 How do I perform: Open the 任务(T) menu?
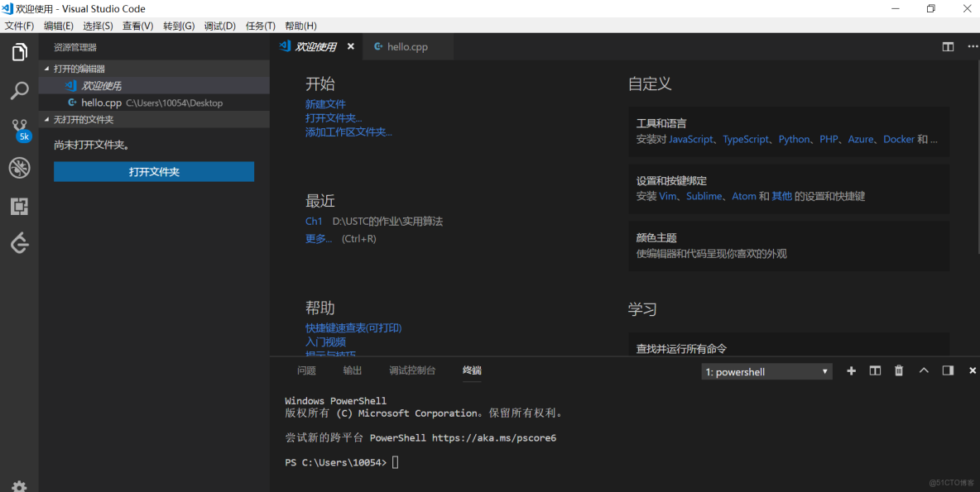[261, 26]
